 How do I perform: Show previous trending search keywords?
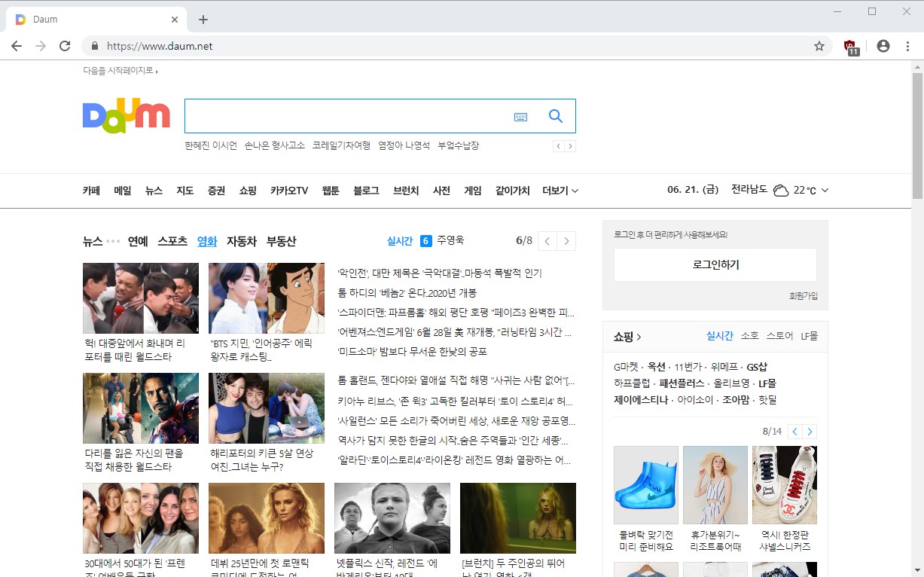(558, 146)
